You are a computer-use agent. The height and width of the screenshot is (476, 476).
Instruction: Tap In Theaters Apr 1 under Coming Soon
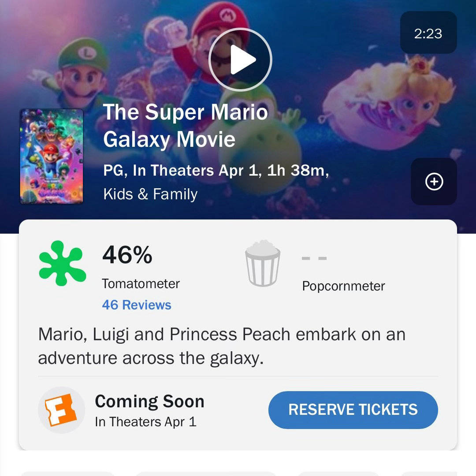pyautogui.click(x=146, y=422)
